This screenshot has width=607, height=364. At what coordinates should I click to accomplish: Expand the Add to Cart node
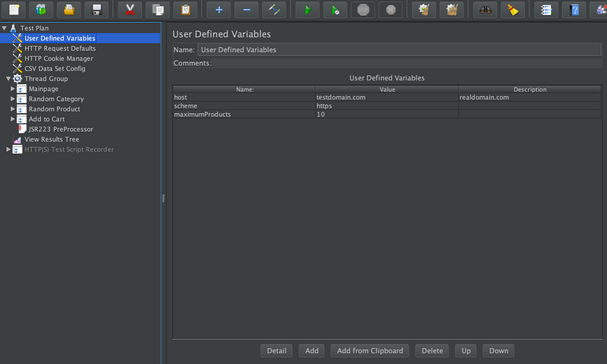[12, 119]
